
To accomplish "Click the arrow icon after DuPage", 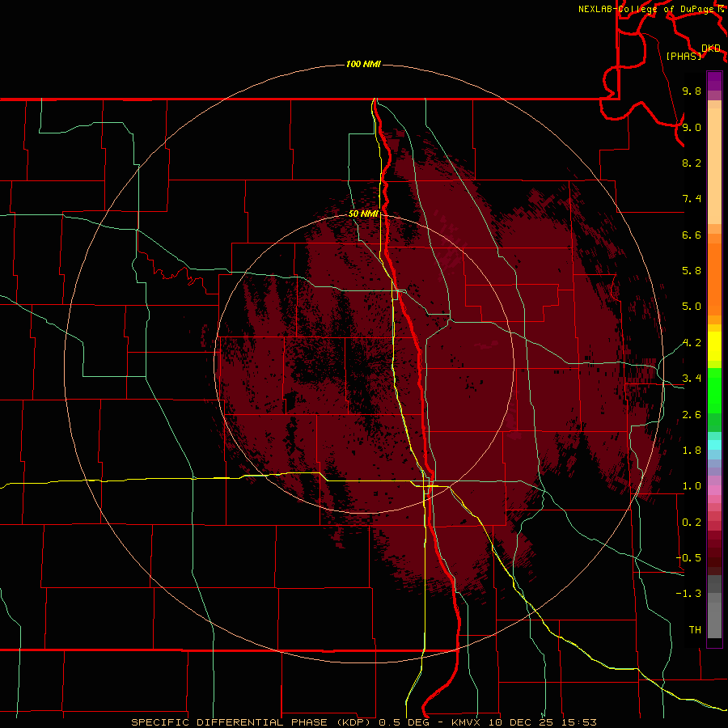I will (x=721, y=8).
